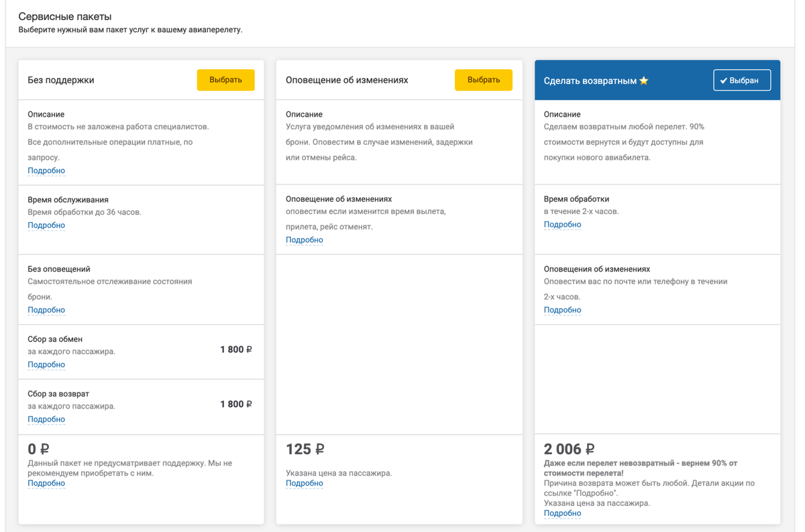This screenshot has height=532, width=805.
Task: Expand Подробно under middle Оповещение об изменениях
Action: coord(305,240)
